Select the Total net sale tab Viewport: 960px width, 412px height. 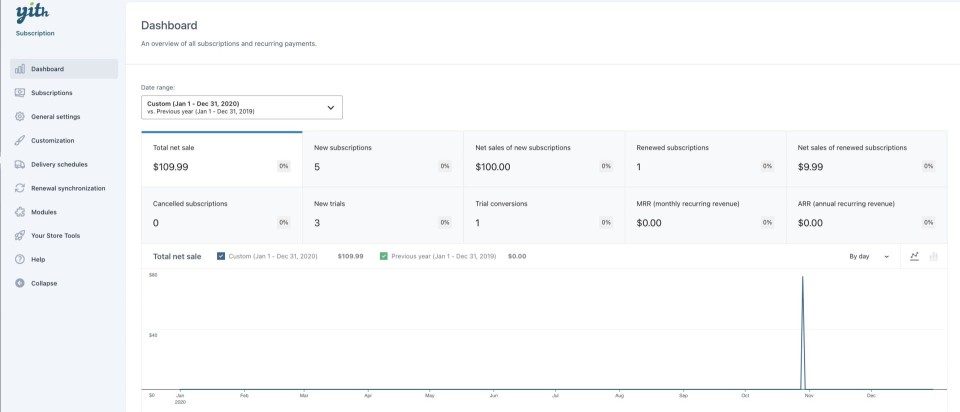(x=221, y=158)
